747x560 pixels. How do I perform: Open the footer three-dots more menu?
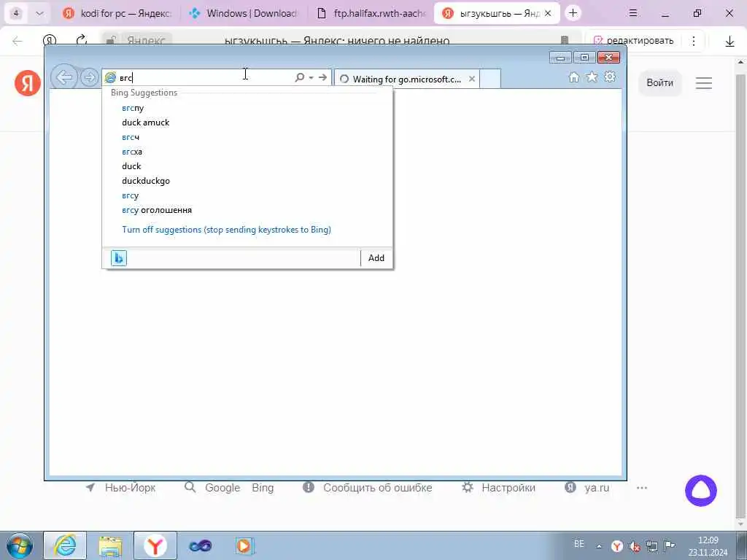(x=642, y=488)
